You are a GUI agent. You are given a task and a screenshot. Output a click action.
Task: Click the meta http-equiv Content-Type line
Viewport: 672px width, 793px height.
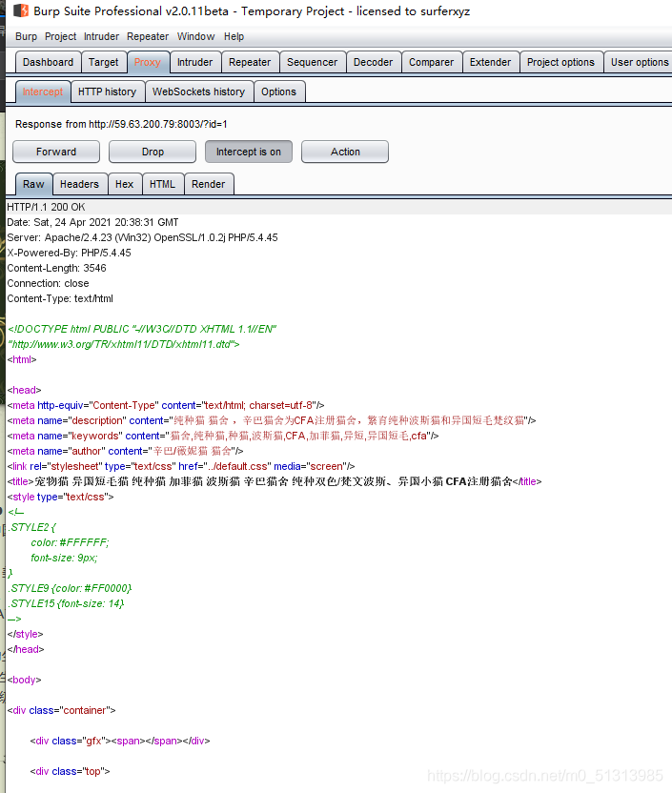[166, 405]
